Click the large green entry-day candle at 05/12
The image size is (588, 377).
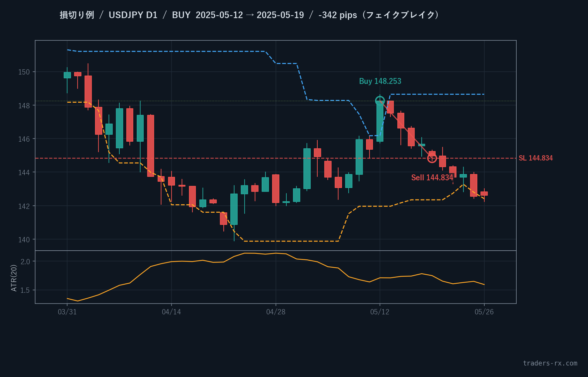(380, 121)
